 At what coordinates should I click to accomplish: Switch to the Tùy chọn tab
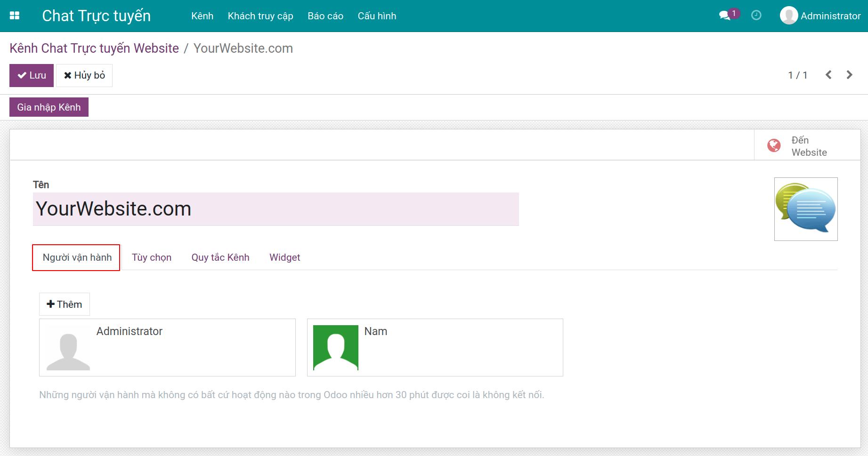151,257
